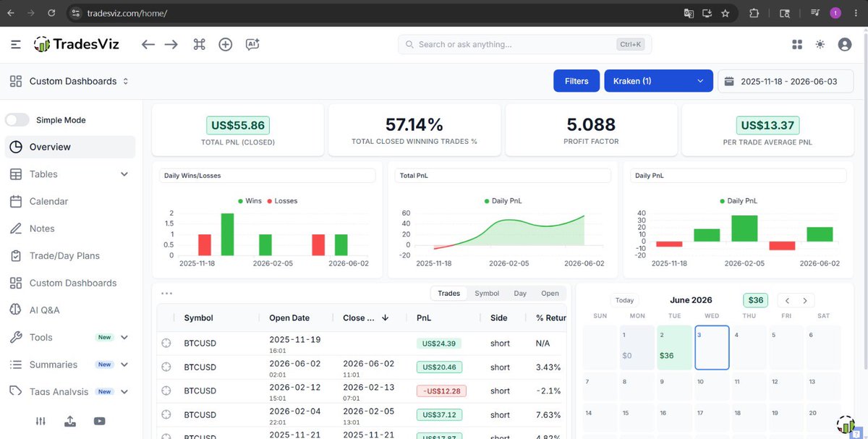868x439 pixels.
Task: Expand the Tables sidebar section
Action: (124, 174)
